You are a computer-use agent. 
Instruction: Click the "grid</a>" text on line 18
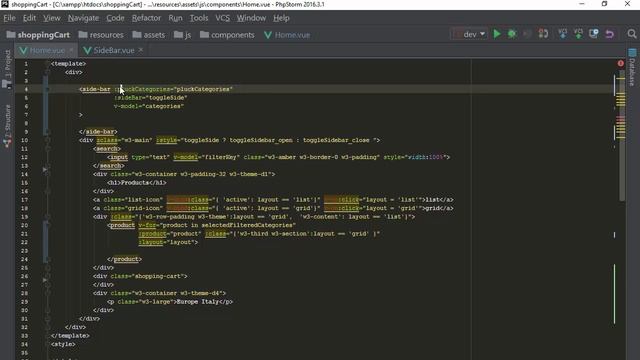click(x=439, y=209)
